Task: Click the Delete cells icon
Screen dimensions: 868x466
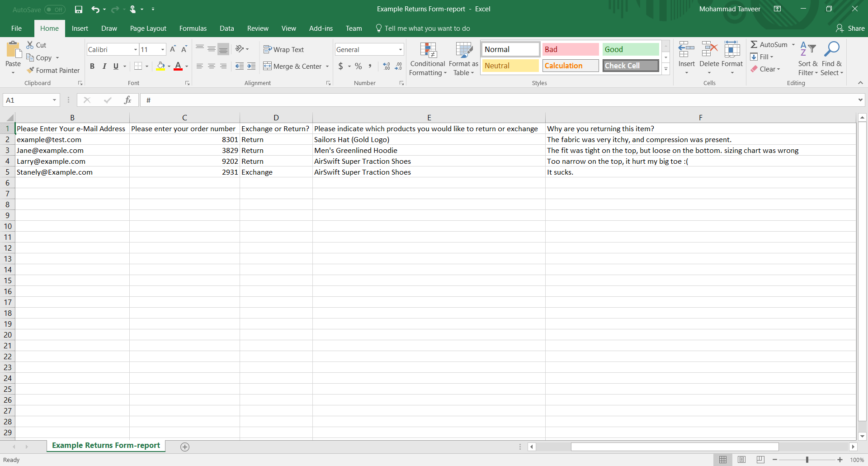Action: click(709, 49)
